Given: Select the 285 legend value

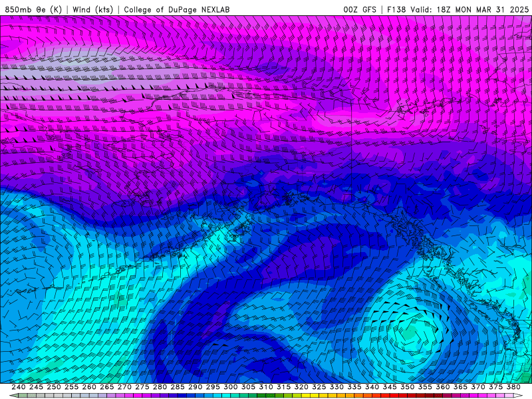Looking at the screenshot, I should click(178, 387).
